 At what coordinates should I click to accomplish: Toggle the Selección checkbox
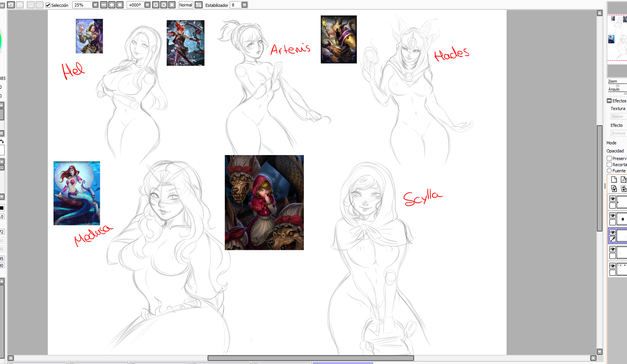click(x=48, y=5)
